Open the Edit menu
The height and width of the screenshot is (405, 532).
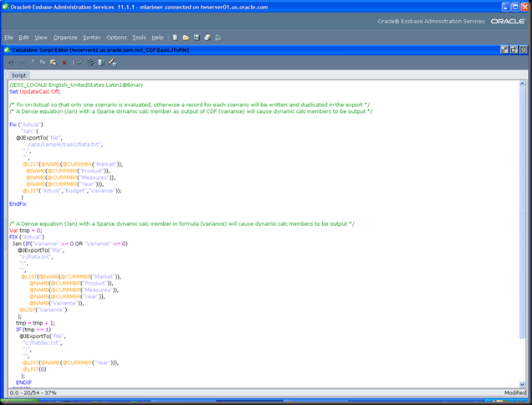pos(23,38)
